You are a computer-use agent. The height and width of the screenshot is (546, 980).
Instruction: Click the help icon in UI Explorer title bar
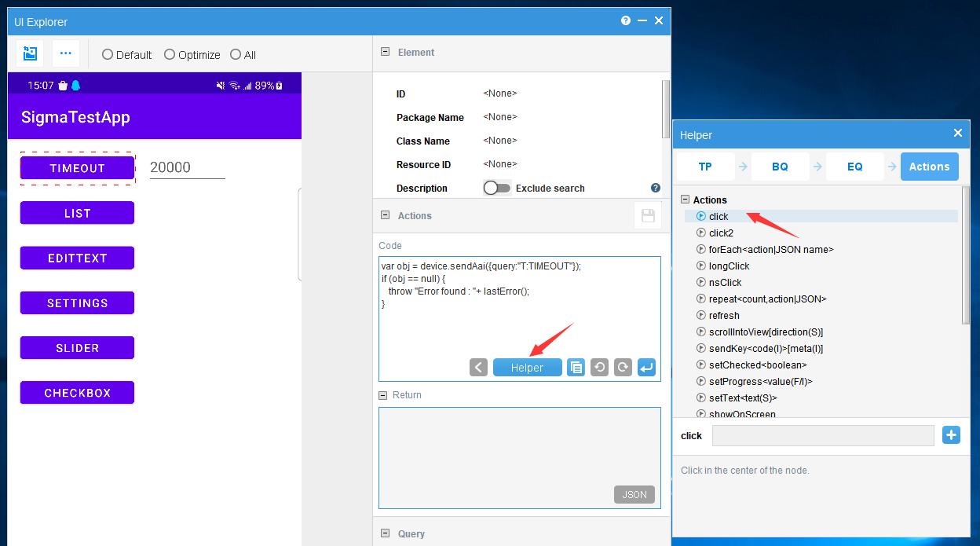pos(626,21)
